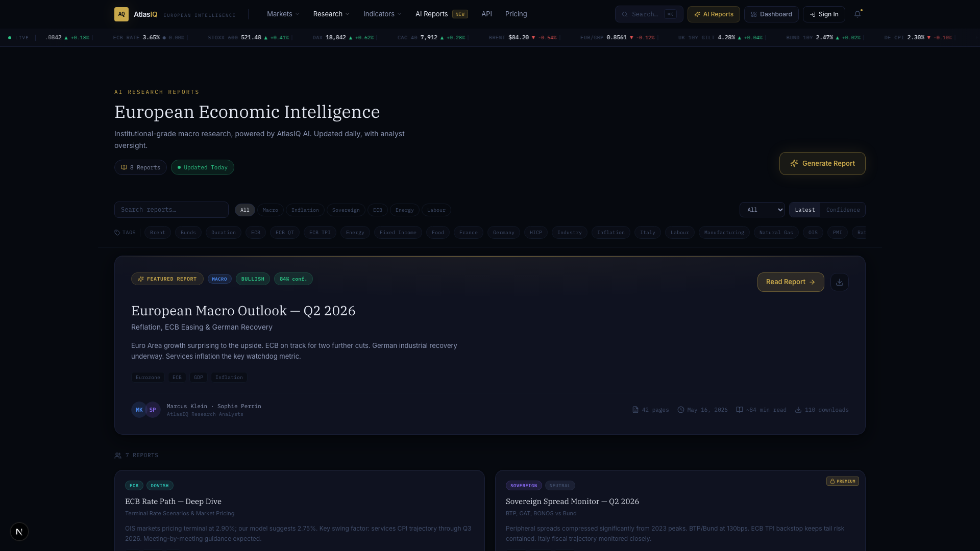Click Generate Report button
The height and width of the screenshot is (551, 980).
tap(822, 163)
